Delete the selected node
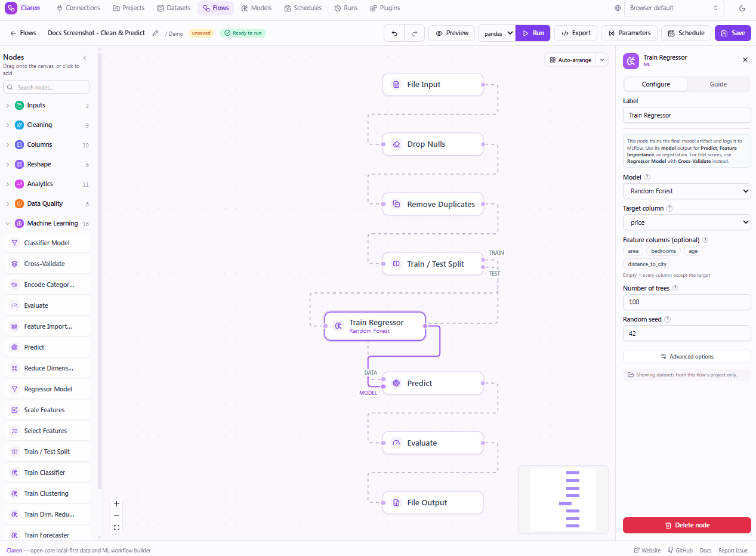756x556 pixels. point(687,525)
